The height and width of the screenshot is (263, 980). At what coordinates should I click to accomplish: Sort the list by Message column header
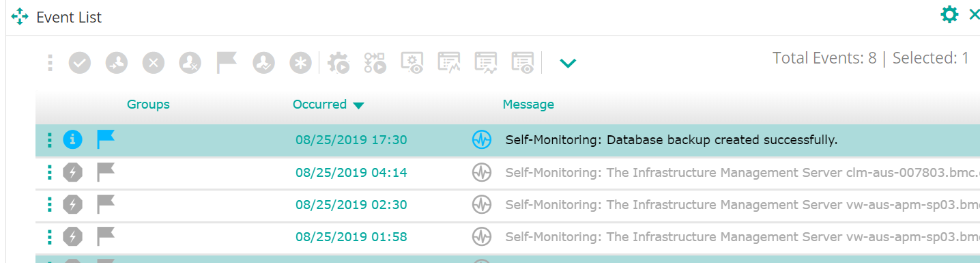pyautogui.click(x=528, y=105)
